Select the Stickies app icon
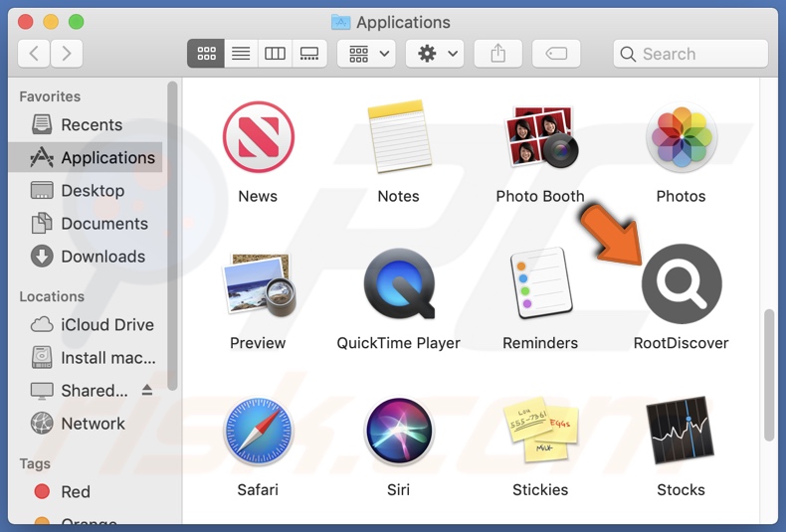Screen dimensions: 786x532 [x=540, y=430]
